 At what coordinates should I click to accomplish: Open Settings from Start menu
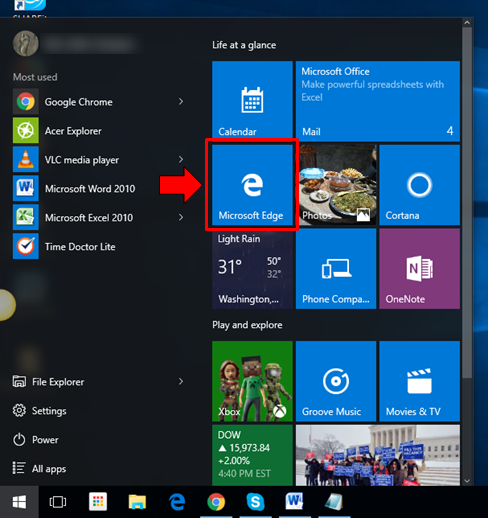tap(39, 411)
